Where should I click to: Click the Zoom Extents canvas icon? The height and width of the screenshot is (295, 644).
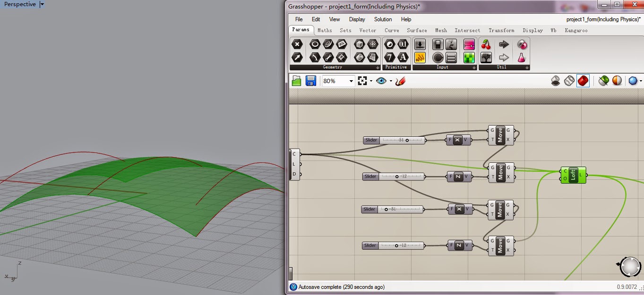tap(362, 81)
